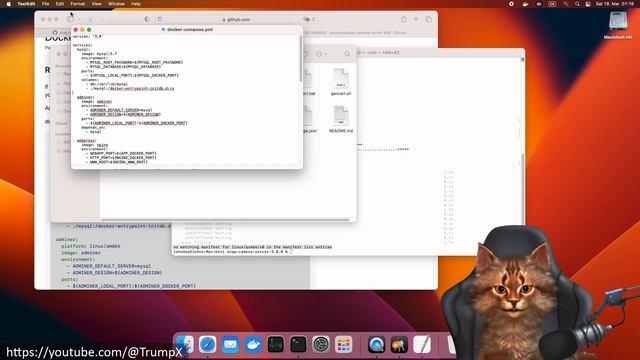Screen dimensions: 640x360
Task: Show Safari tab overview
Action: [x=429, y=19]
